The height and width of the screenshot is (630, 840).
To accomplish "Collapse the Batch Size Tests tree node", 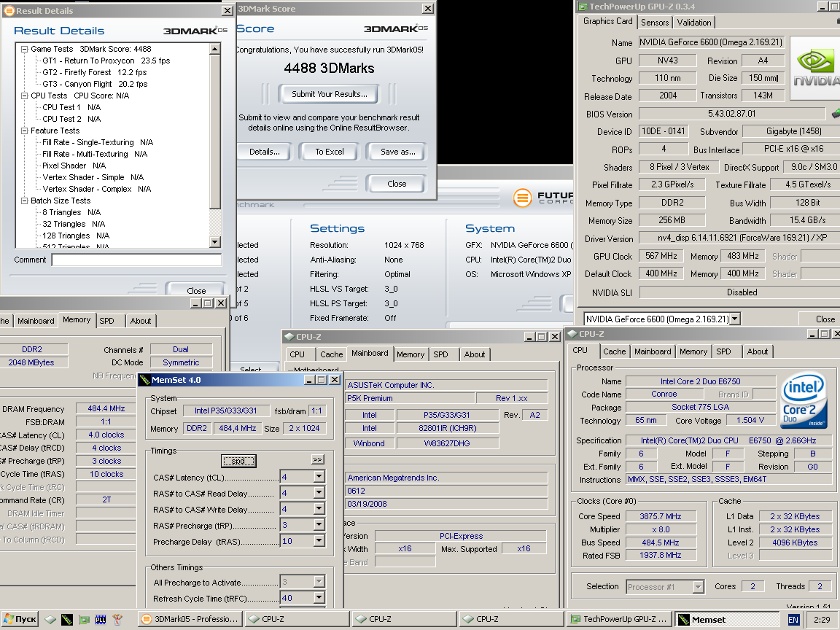I will pos(24,201).
